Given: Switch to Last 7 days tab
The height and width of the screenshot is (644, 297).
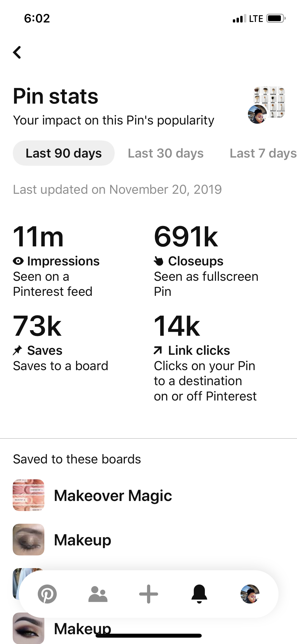Looking at the screenshot, I should (x=263, y=153).
